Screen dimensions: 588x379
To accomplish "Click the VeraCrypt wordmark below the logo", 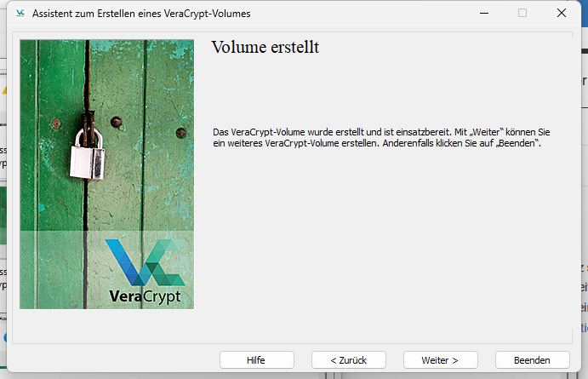I will 145,296.
